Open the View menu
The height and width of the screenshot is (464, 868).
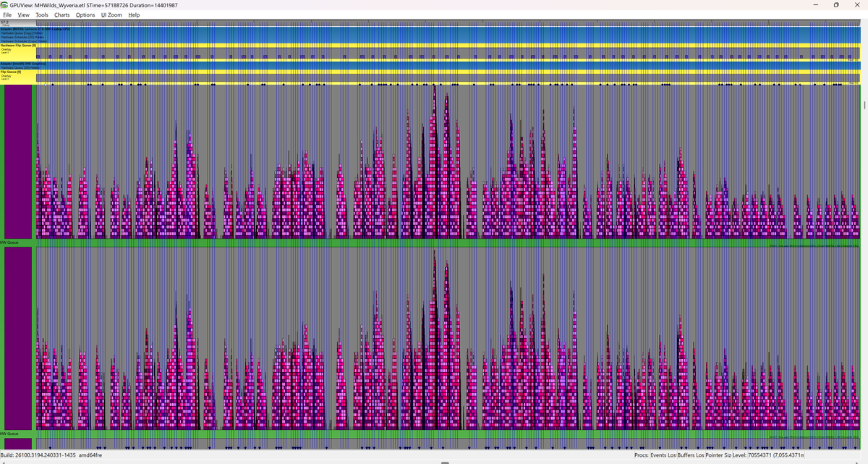23,14
